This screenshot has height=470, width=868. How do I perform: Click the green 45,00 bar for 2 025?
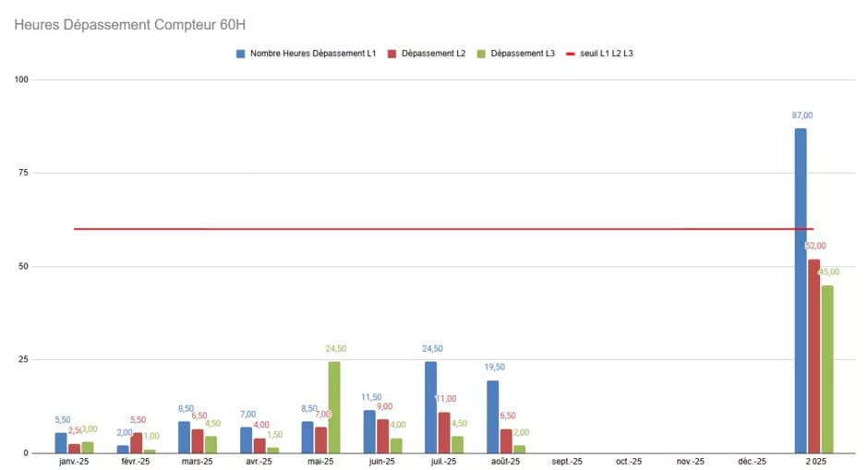click(827, 368)
